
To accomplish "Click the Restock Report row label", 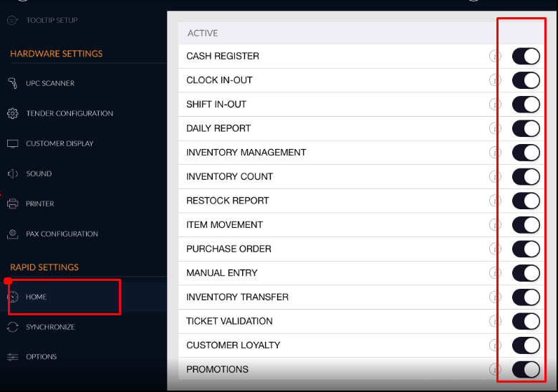I will [x=227, y=201].
